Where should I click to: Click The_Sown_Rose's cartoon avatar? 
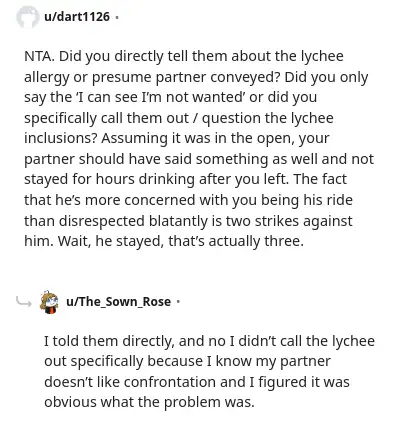click(x=49, y=302)
